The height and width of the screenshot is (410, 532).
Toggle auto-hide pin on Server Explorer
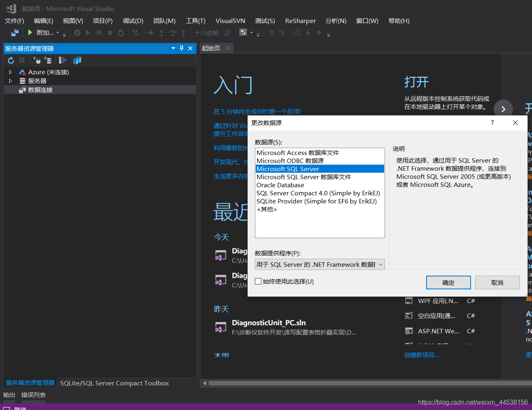point(181,48)
